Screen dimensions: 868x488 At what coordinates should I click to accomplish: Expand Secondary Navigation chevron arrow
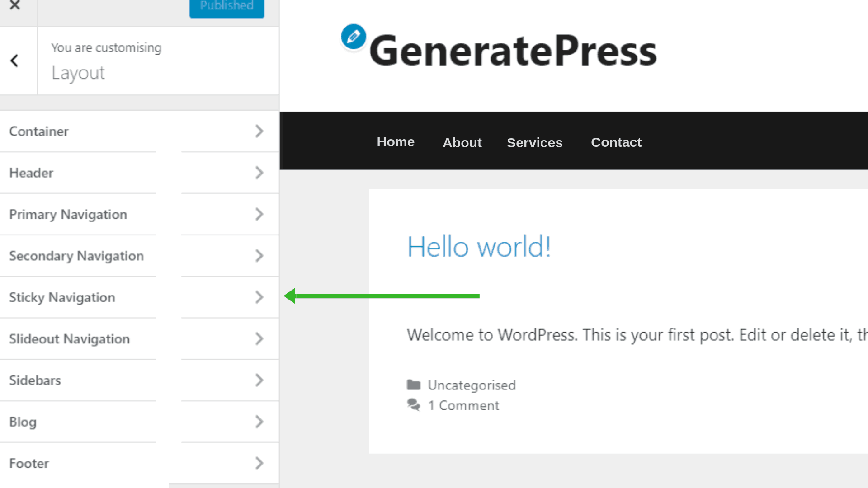click(259, 256)
